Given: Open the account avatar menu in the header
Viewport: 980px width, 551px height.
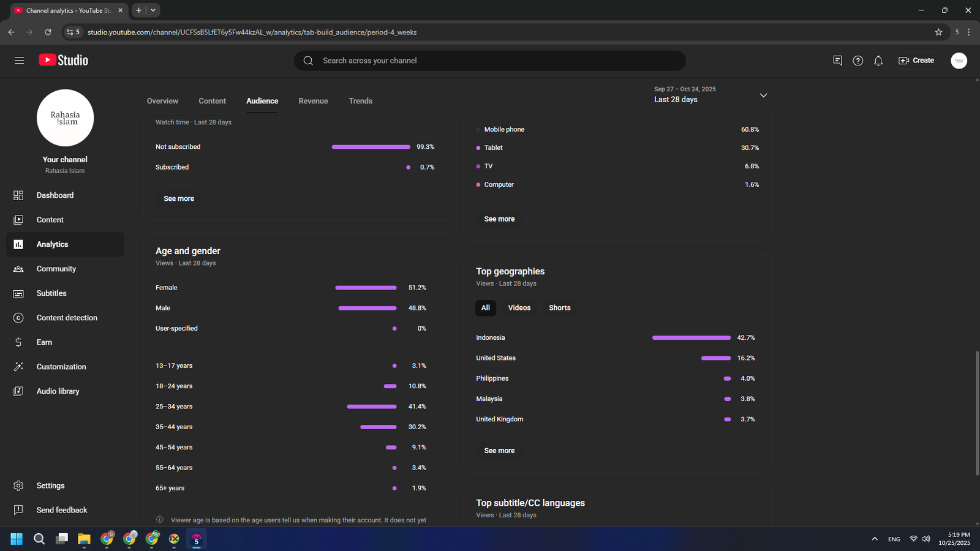Looking at the screenshot, I should [959, 61].
